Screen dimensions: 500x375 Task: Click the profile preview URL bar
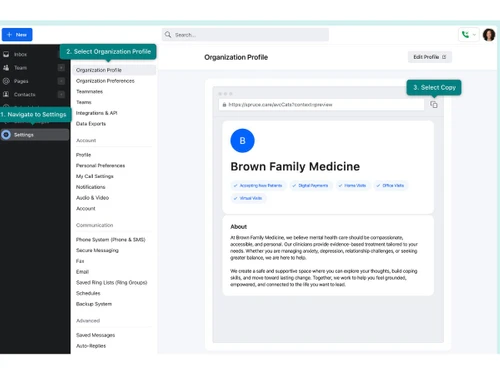tap(321, 105)
